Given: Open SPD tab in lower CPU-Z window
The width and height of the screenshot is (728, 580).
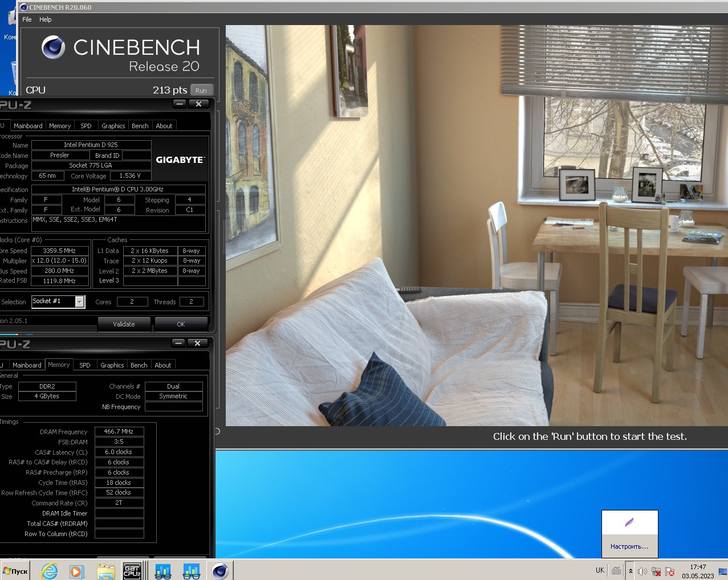Looking at the screenshot, I should click(85, 365).
